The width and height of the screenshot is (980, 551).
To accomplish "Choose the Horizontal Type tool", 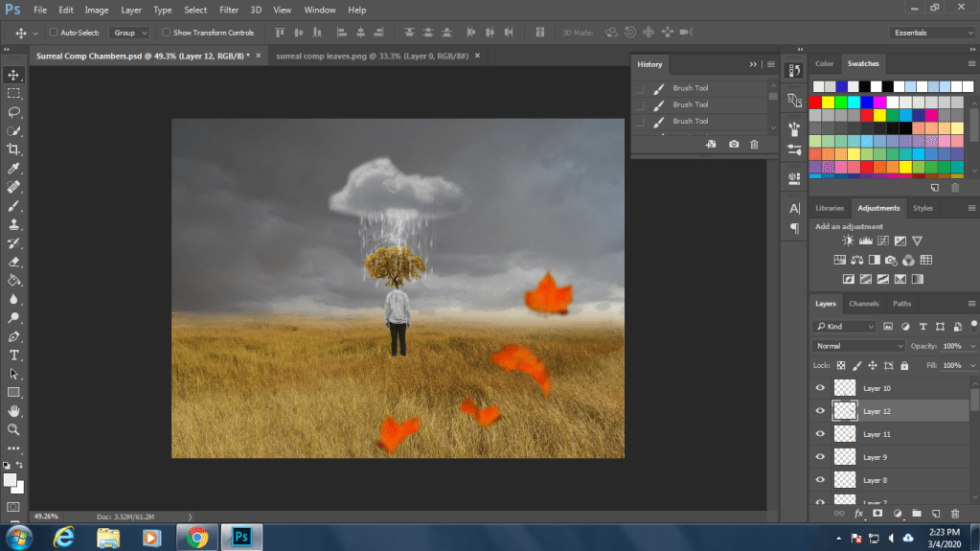I will [x=14, y=355].
